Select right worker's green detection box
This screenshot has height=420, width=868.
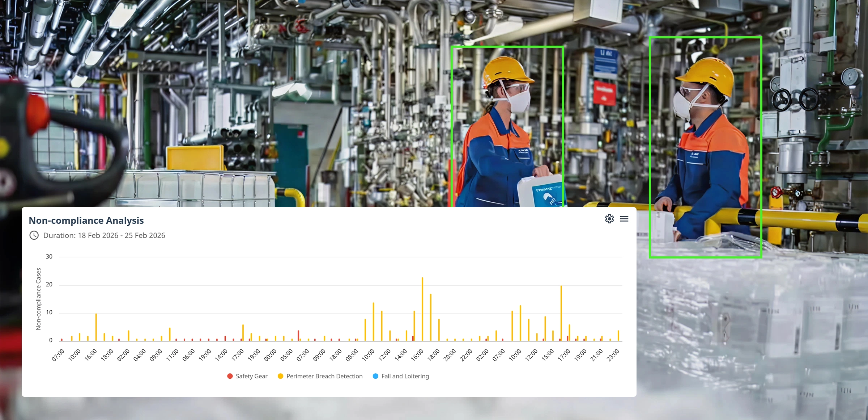pos(705,147)
